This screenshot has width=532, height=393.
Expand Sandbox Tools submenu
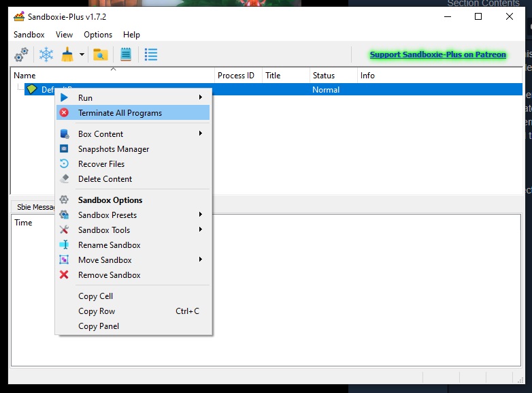[133, 230]
